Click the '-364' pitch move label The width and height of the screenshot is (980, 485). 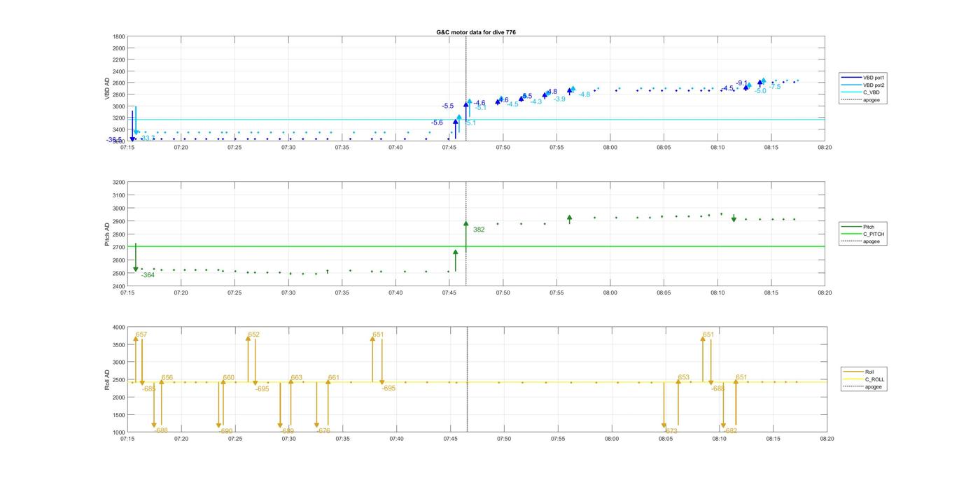tap(148, 275)
